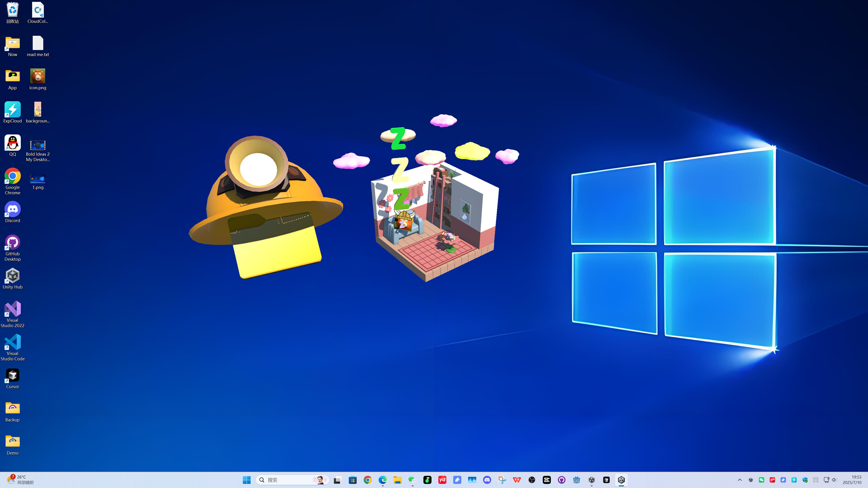Open WeChat from the taskbar
The height and width of the screenshot is (488, 868).
coord(412,480)
